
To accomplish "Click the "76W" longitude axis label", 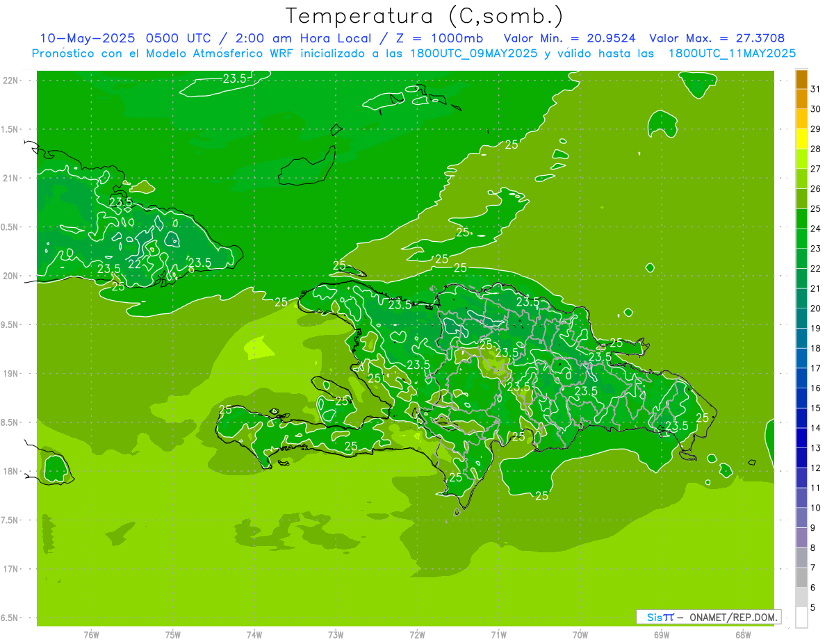I will 91,635.
